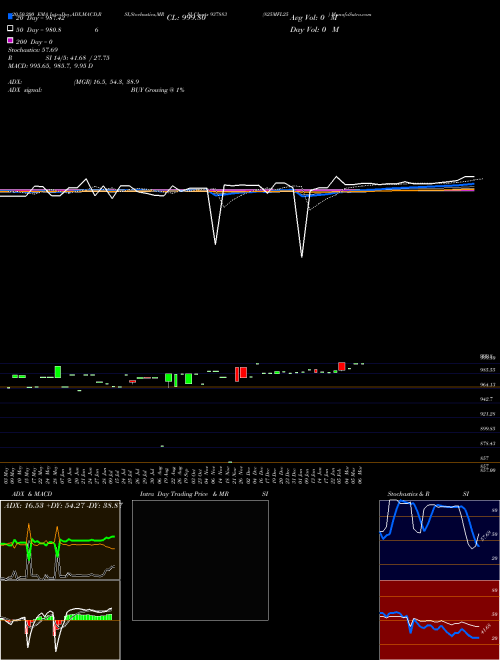Click the white 50 Day EMA legend swatch
The width and height of the screenshot is (500, 660).
point(10,28)
